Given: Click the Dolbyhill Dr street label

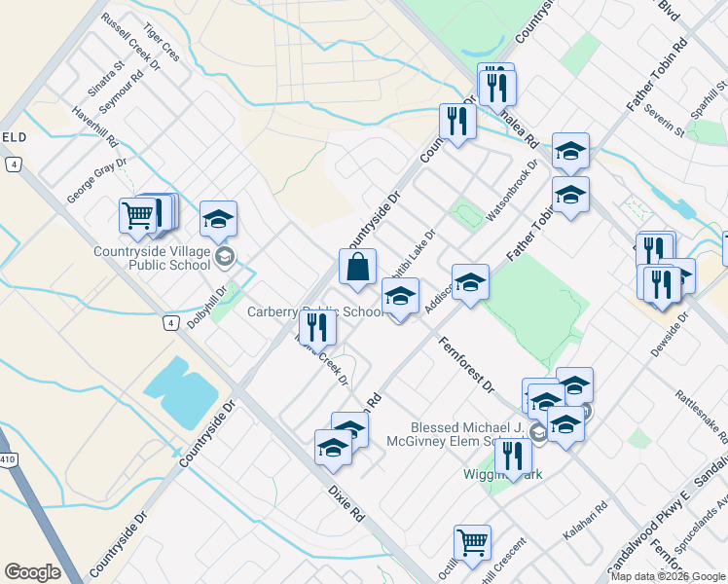Looking at the screenshot, I should (207, 308).
